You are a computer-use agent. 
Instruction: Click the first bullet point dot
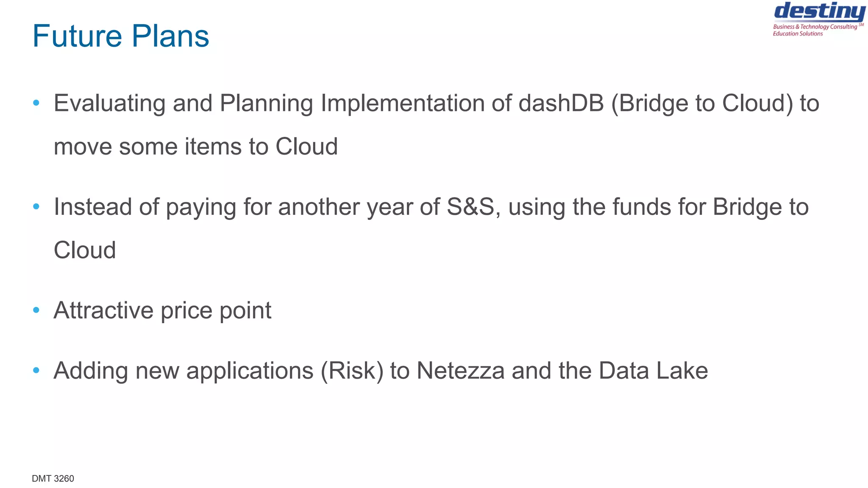coord(36,103)
